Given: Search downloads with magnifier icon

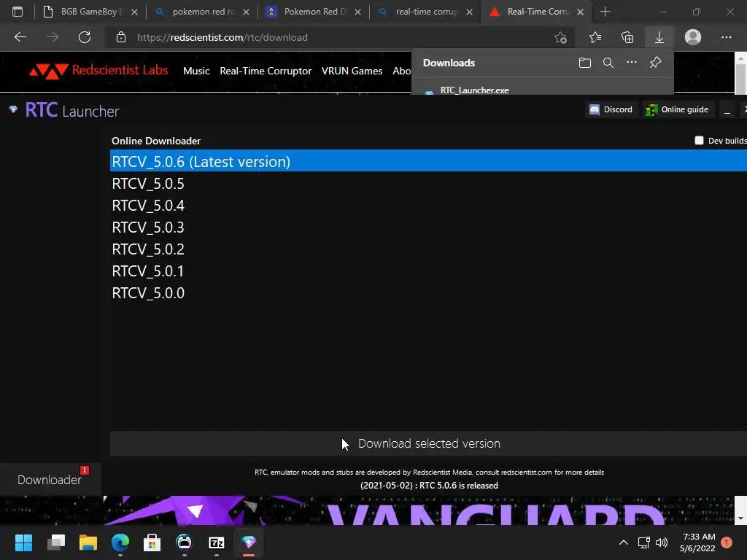Looking at the screenshot, I should [608, 63].
